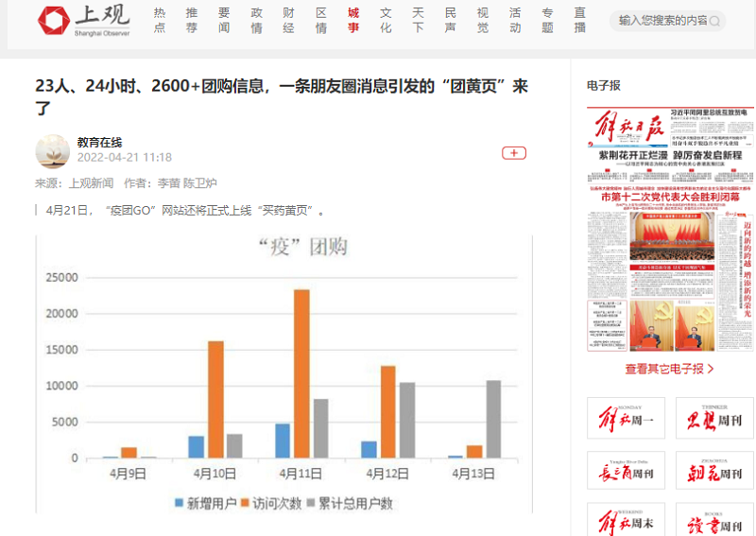Expand 查看其它电子报 link

point(669,369)
